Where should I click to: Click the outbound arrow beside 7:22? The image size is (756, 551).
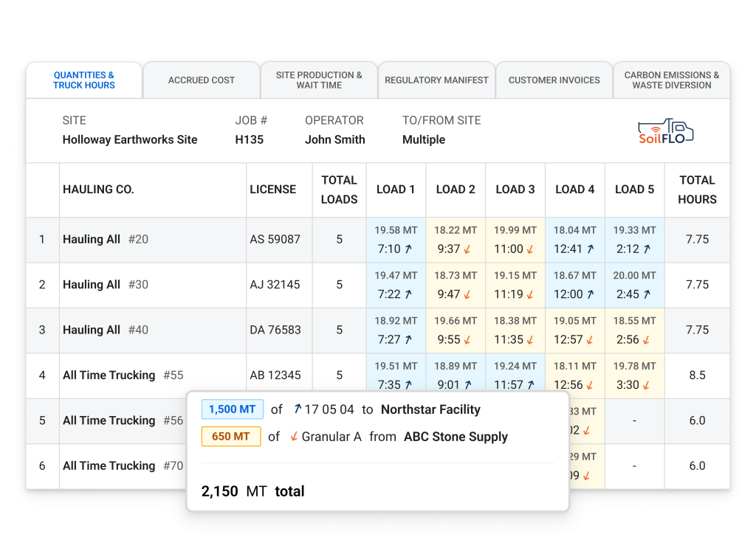(x=408, y=294)
